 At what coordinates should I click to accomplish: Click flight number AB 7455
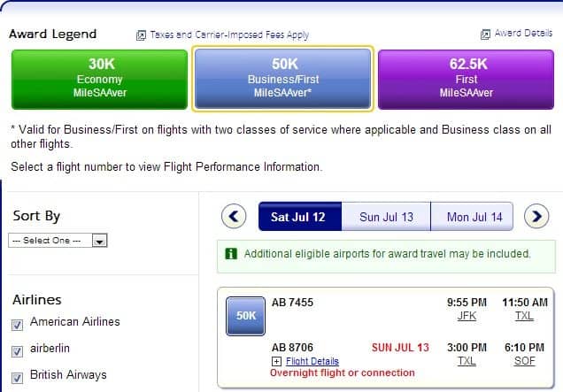pyautogui.click(x=292, y=303)
